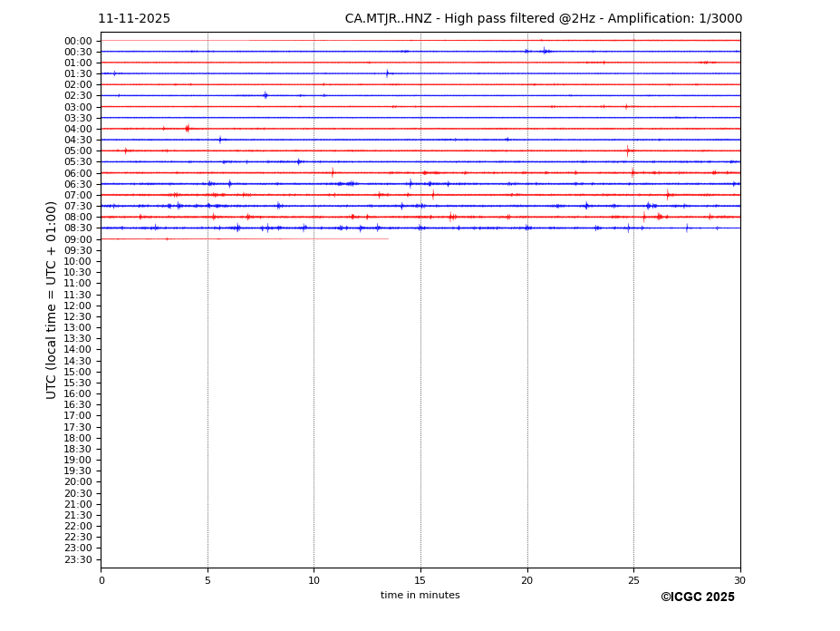Select the 18:00 time row label
Image resolution: width=840 pixels, height=631 pixels.
pos(78,438)
